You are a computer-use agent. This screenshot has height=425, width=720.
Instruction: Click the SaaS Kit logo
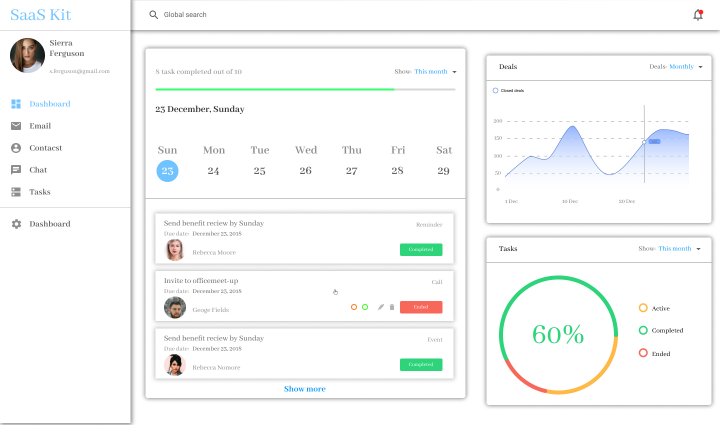click(40, 15)
